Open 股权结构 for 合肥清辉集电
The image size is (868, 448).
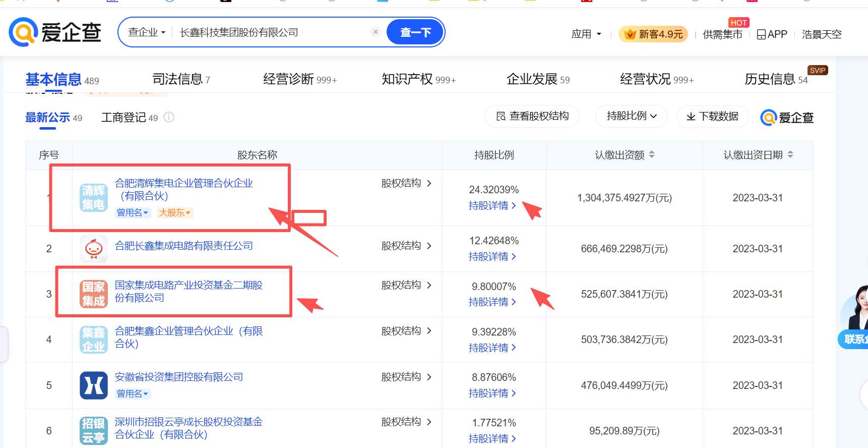click(x=406, y=183)
